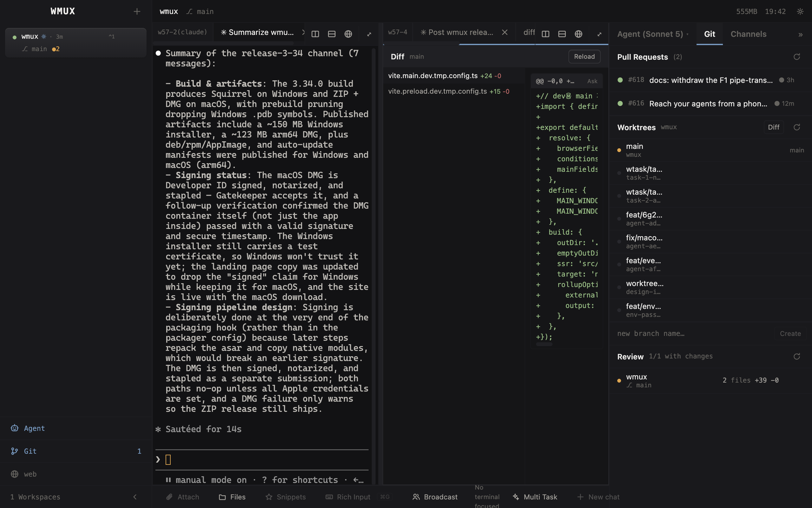Image resolution: width=812 pixels, height=508 pixels.
Task: Select the wtask/ta… task-2 worktree
Action: 710,196
